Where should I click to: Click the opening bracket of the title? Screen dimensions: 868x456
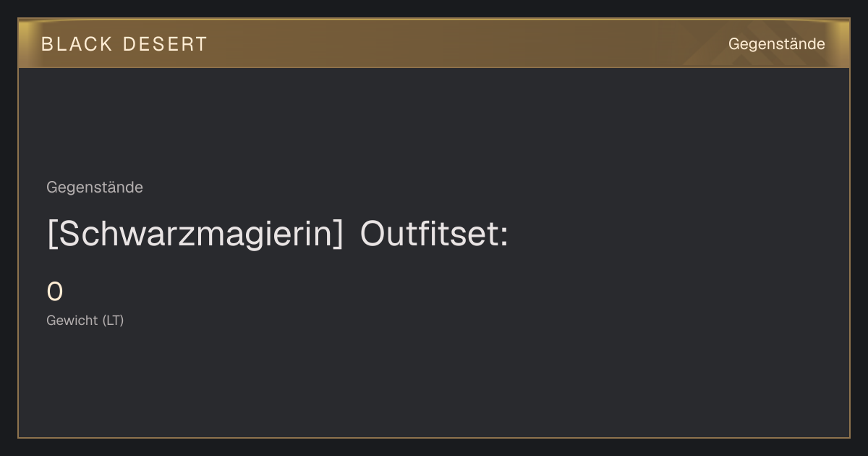tap(52, 235)
